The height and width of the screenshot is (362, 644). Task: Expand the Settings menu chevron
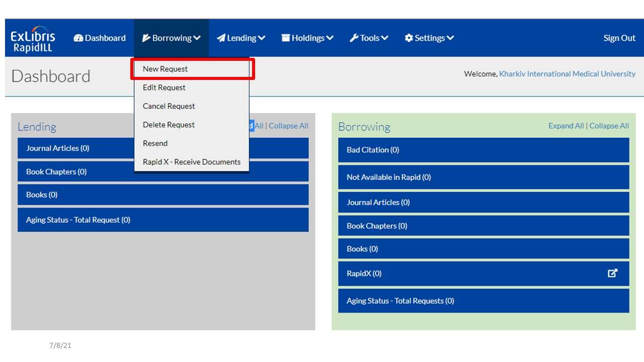(x=450, y=38)
